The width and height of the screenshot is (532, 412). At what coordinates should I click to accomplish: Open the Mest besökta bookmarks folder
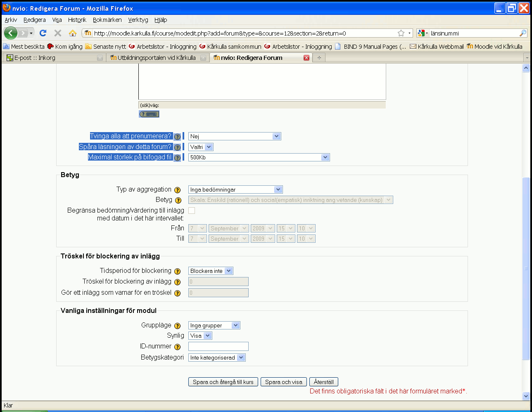24,47
